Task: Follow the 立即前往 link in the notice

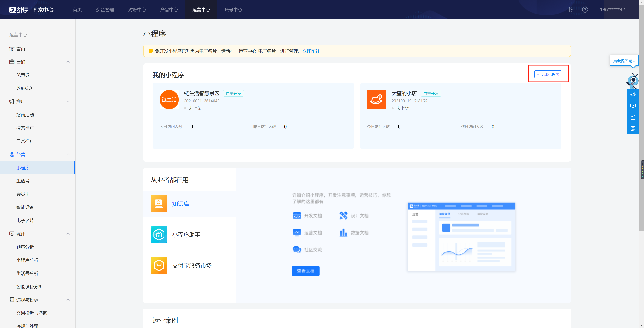Action: pos(311,51)
